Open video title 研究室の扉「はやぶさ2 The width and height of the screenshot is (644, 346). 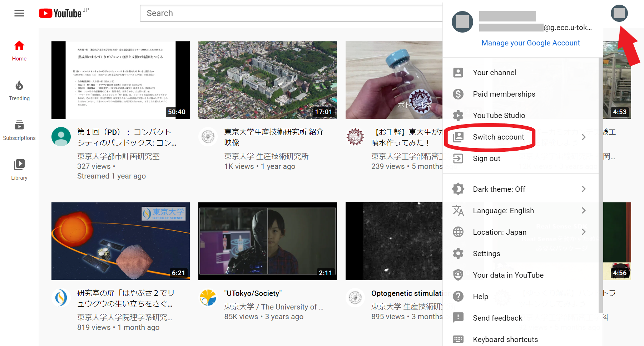coord(126,298)
